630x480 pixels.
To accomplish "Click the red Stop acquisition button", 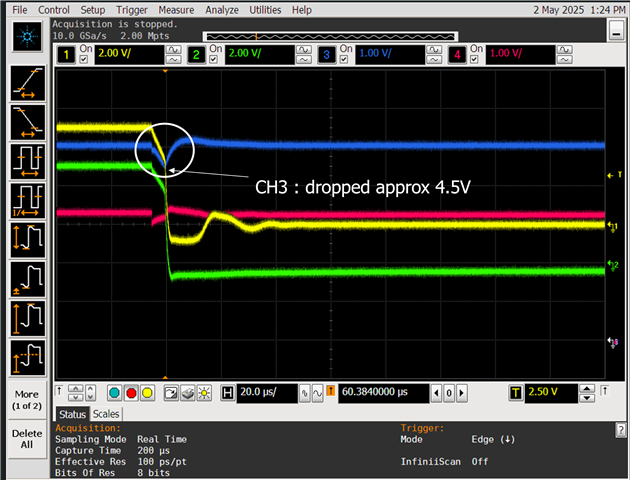I will [x=131, y=393].
